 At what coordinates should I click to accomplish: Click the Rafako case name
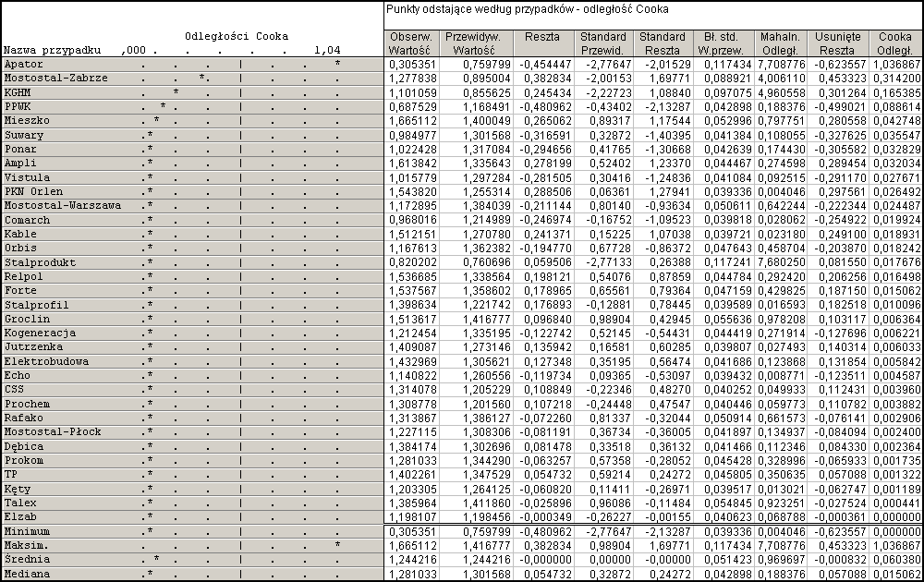24,418
